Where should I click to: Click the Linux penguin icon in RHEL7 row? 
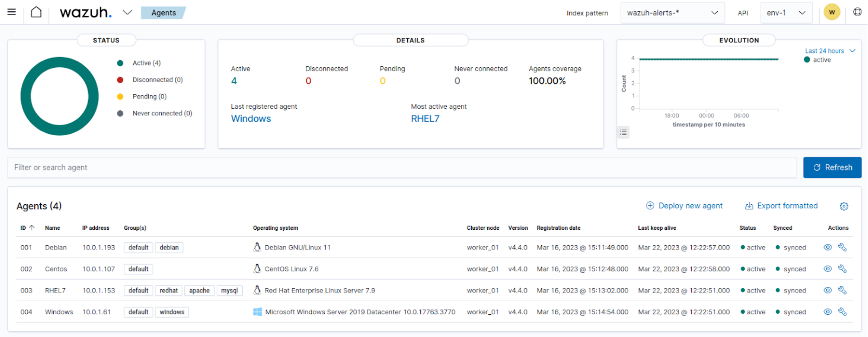tap(257, 290)
